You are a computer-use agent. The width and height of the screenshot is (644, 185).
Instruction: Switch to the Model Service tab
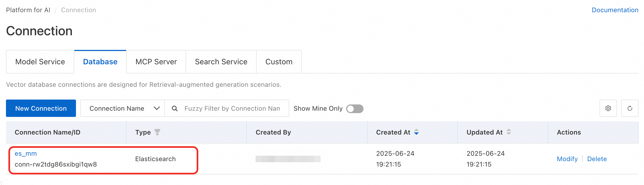pyautogui.click(x=40, y=62)
